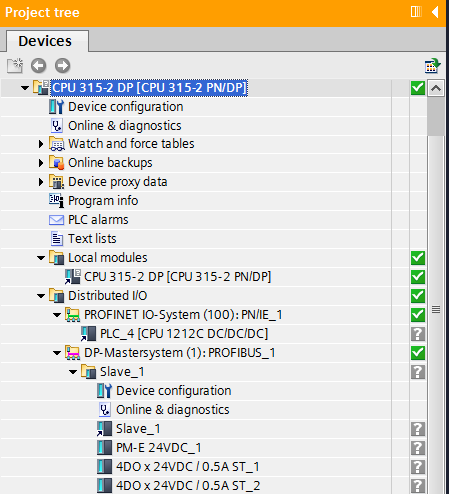Click the column layout icon in header
This screenshot has height=494, width=449.
pyautogui.click(x=416, y=12)
